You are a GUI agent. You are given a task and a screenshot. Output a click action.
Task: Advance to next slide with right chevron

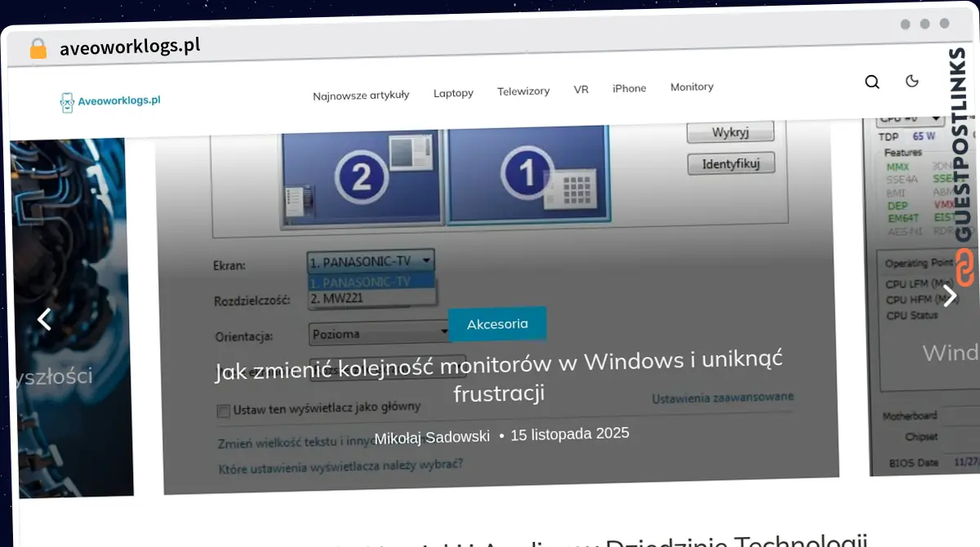(x=949, y=294)
